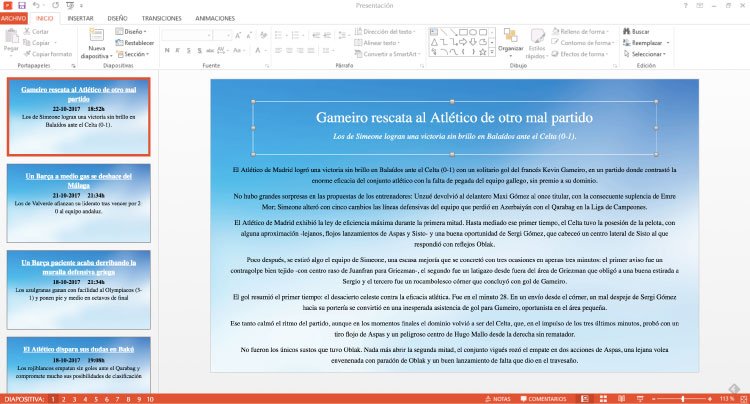The image size is (750, 404).
Task: Click the Pegar (paste) clipboard icon
Action: (11, 36)
